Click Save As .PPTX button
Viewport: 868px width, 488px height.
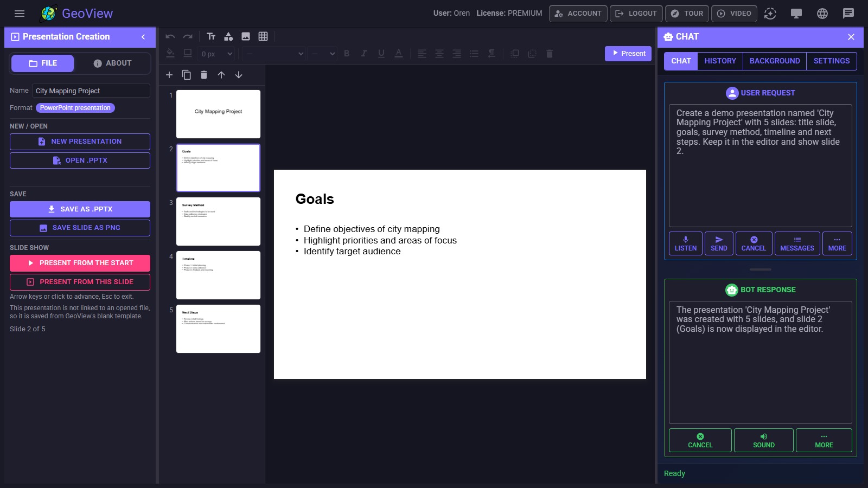pyautogui.click(x=80, y=209)
